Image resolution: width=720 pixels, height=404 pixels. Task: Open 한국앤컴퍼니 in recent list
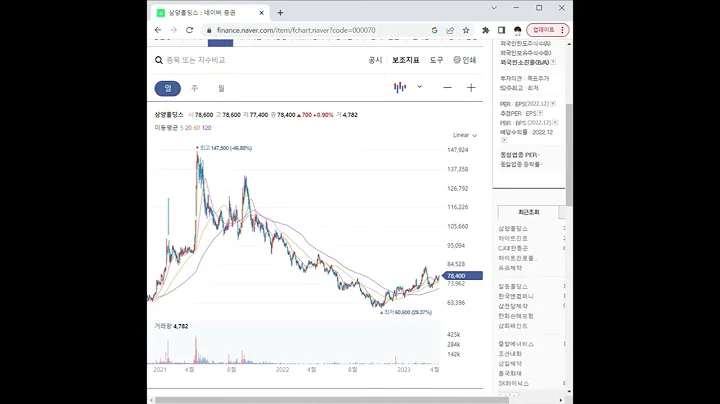(x=516, y=296)
